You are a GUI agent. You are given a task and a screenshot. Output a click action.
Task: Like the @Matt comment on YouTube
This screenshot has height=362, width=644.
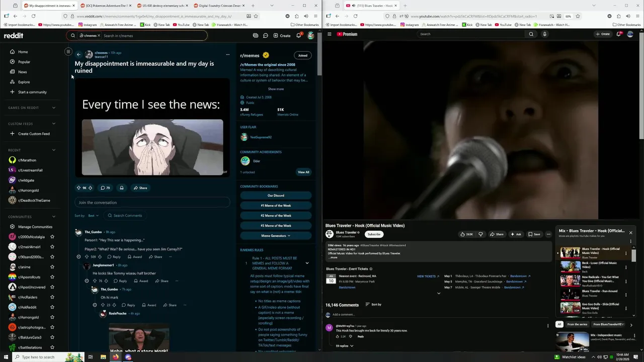coord(338,336)
